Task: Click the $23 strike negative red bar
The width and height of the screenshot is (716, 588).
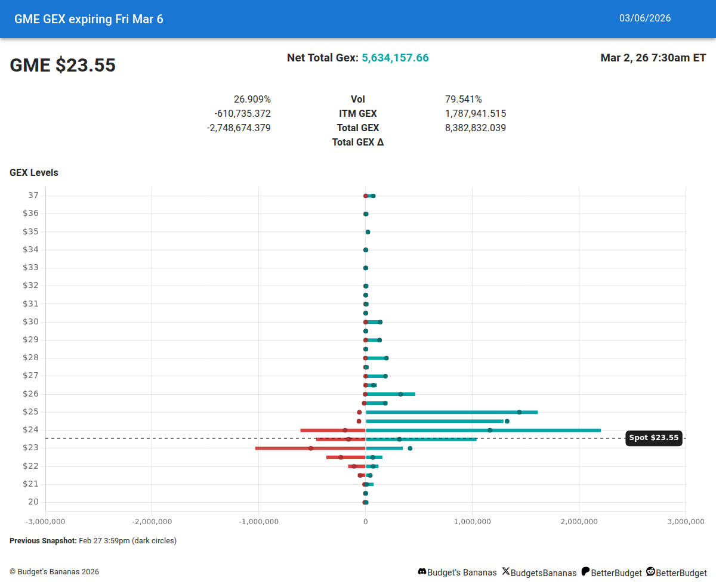Action: point(310,448)
